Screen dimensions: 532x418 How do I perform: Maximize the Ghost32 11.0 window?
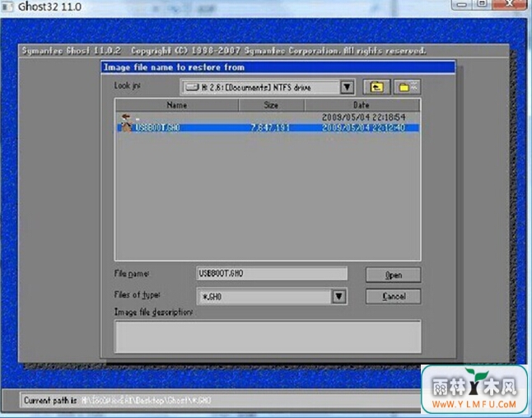(482, 4)
